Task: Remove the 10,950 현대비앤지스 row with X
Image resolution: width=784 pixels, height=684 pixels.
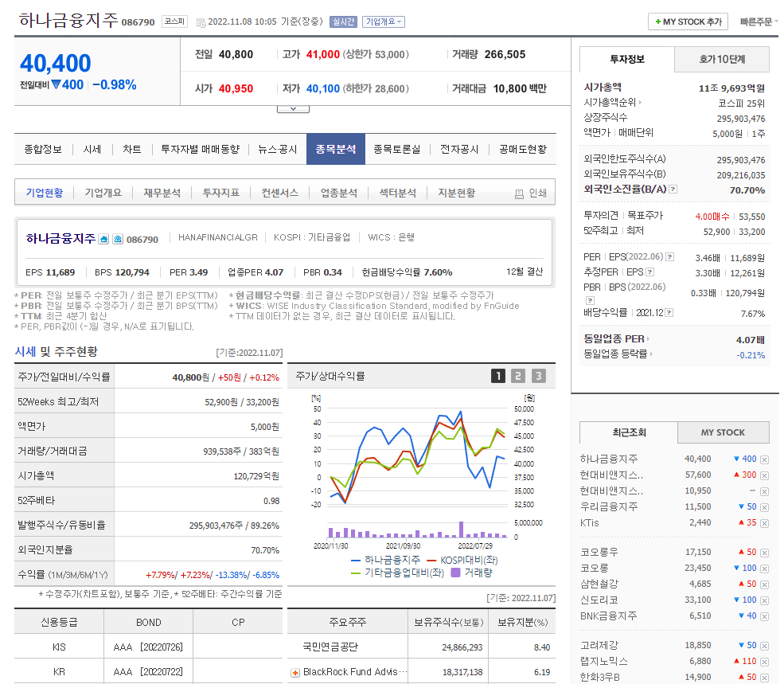Action: coord(764,491)
